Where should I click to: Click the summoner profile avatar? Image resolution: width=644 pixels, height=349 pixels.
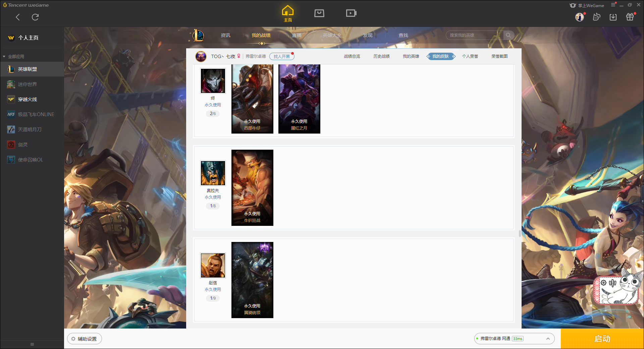pos(201,56)
